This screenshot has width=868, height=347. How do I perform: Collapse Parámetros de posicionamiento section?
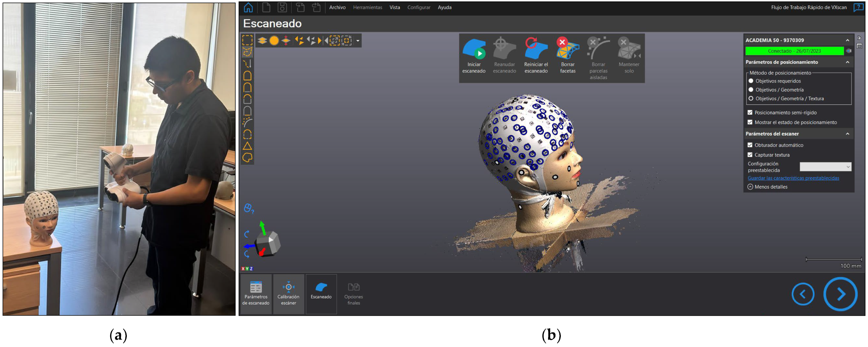coord(848,62)
